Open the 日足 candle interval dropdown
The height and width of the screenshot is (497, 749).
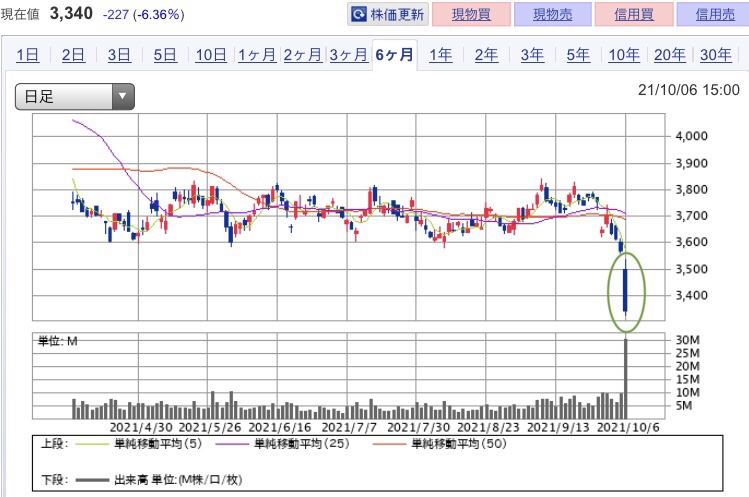pyautogui.click(x=75, y=97)
